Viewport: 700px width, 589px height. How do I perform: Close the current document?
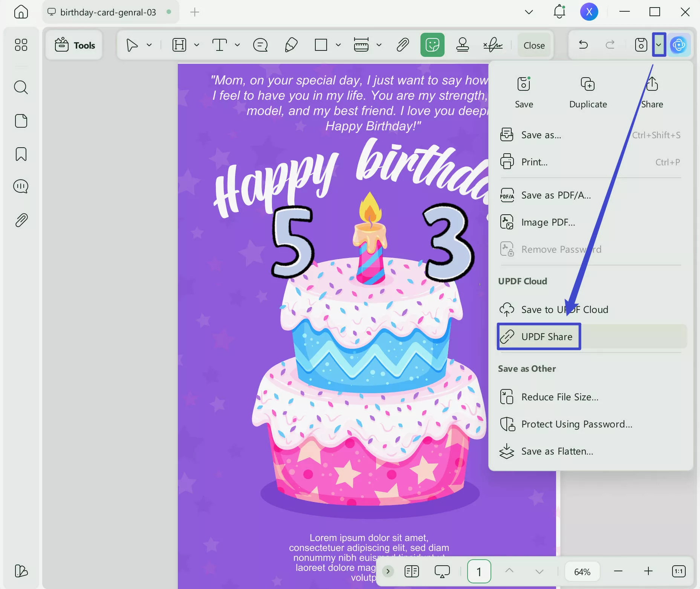pyautogui.click(x=534, y=45)
